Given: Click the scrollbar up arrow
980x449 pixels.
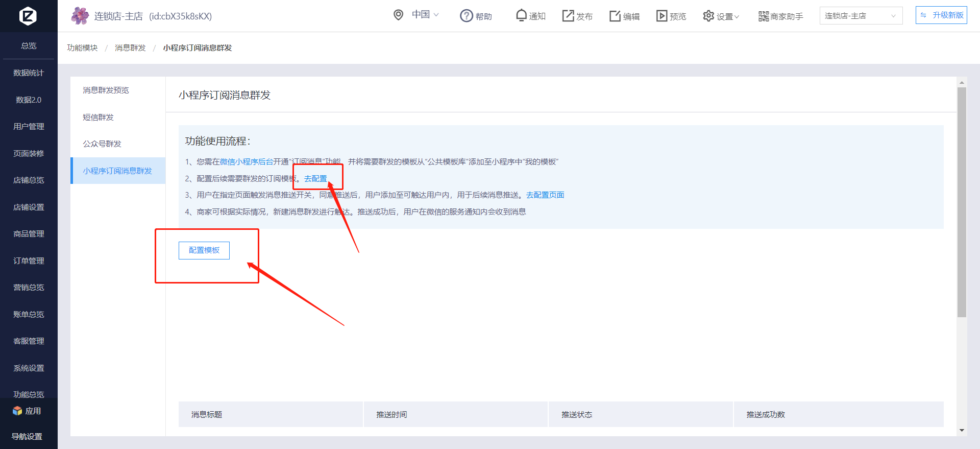Looking at the screenshot, I should (x=962, y=82).
